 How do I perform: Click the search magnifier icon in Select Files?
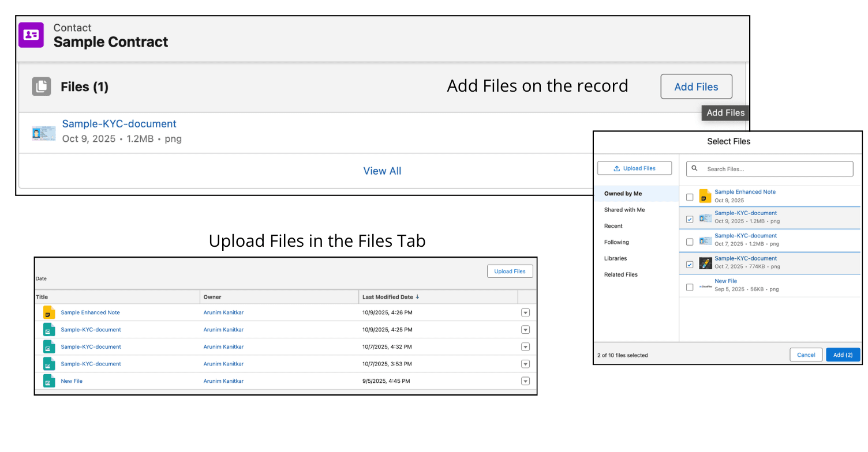click(694, 168)
